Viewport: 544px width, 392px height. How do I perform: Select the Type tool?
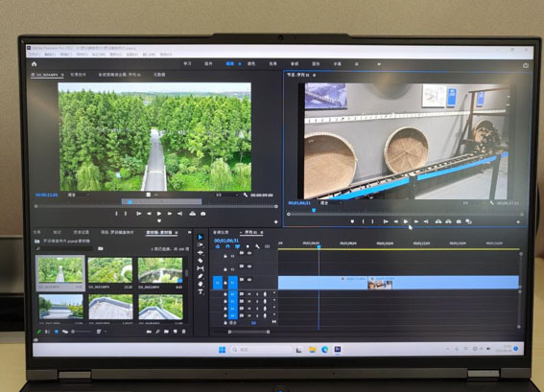tap(201, 291)
